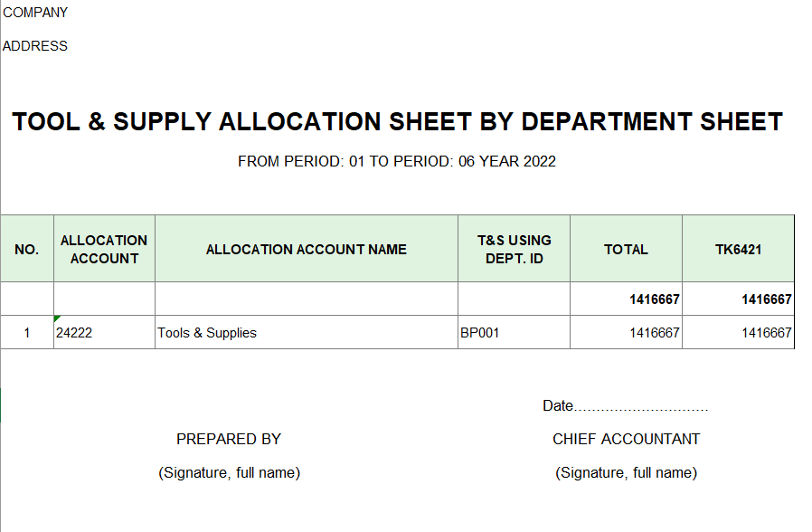The image size is (812, 532).
Task: Click the PREPARED BY label
Action: pos(229,440)
